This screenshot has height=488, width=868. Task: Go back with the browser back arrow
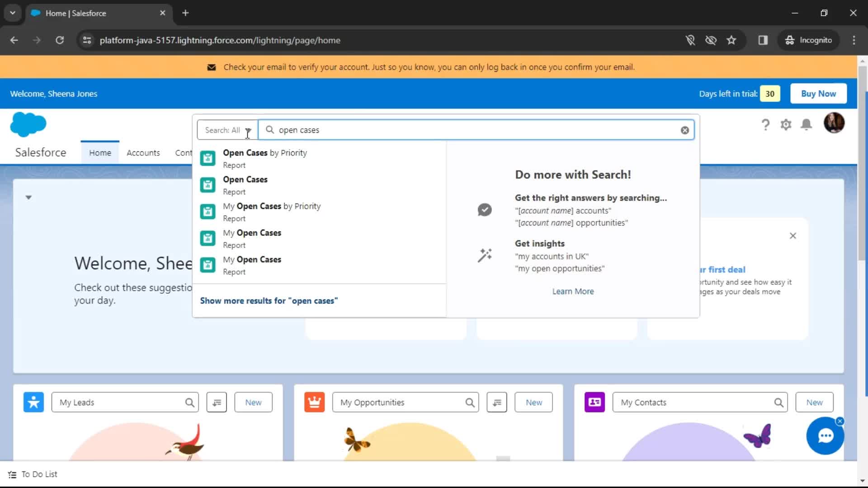14,40
